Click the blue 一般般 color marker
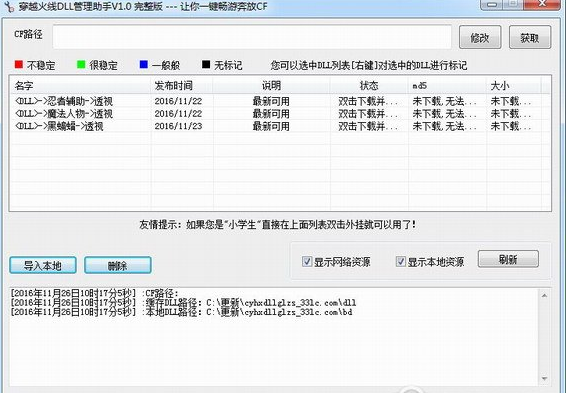The width and height of the screenshot is (567, 393). [144, 64]
